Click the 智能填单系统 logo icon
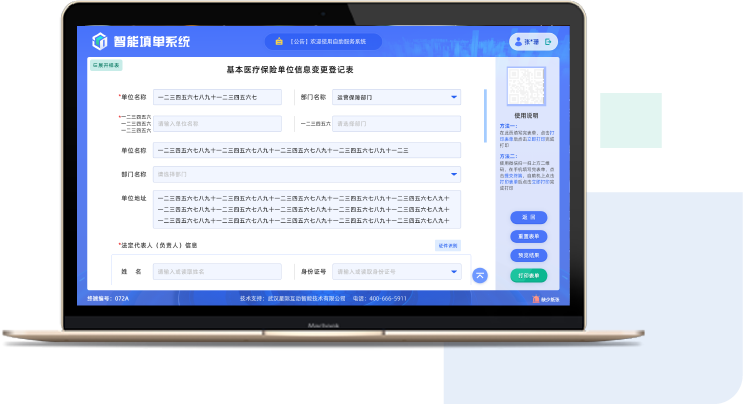743x404 pixels. pyautogui.click(x=99, y=42)
